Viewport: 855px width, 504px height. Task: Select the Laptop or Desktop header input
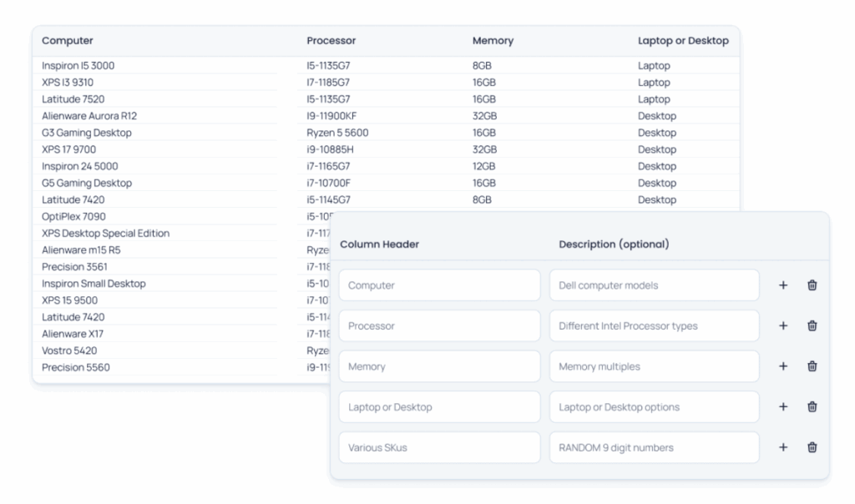click(x=439, y=406)
